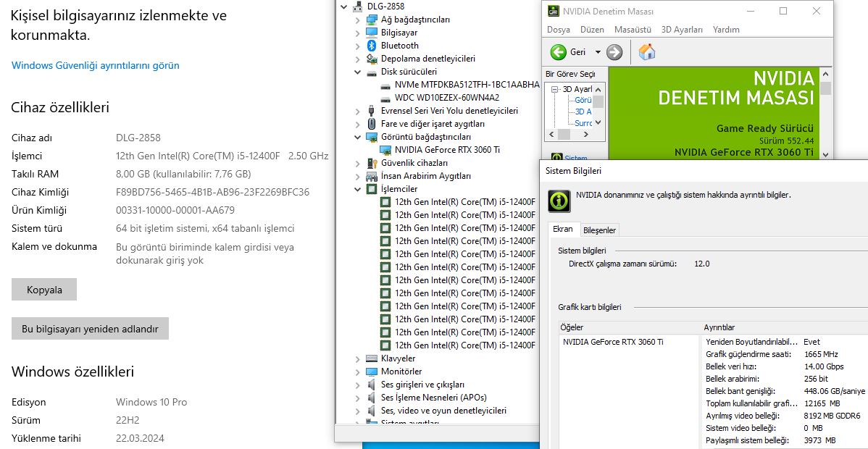Click the Forward arrow in NVIDIA panel
The height and width of the screenshot is (449, 868).
coord(614,52)
